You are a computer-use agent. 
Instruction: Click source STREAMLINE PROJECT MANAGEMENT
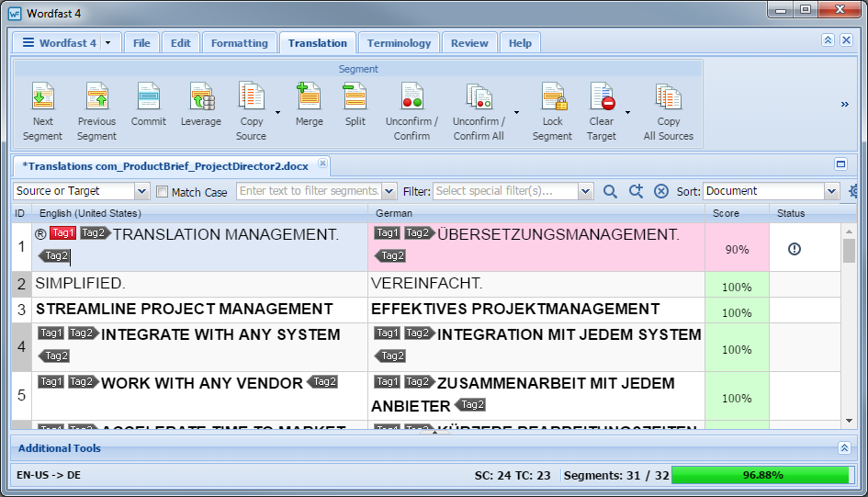coord(185,309)
